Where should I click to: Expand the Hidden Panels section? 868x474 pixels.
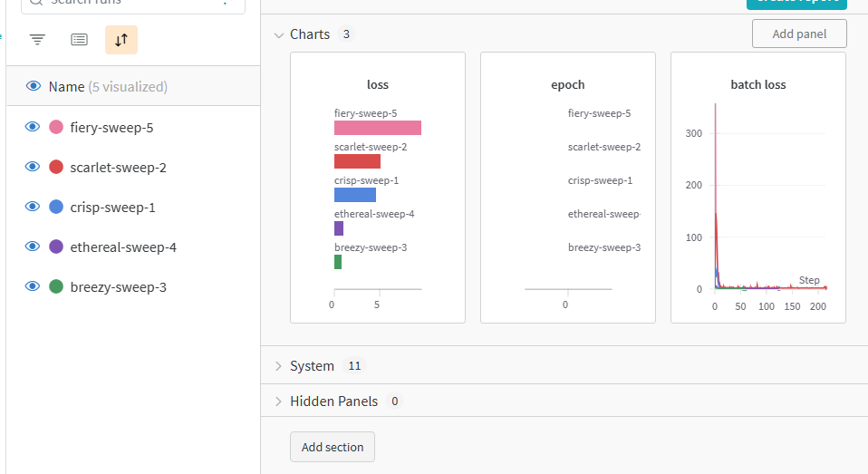tap(279, 401)
